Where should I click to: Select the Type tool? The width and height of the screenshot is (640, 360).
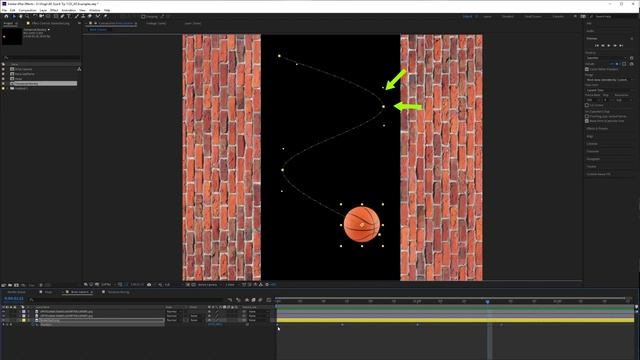(69, 16)
